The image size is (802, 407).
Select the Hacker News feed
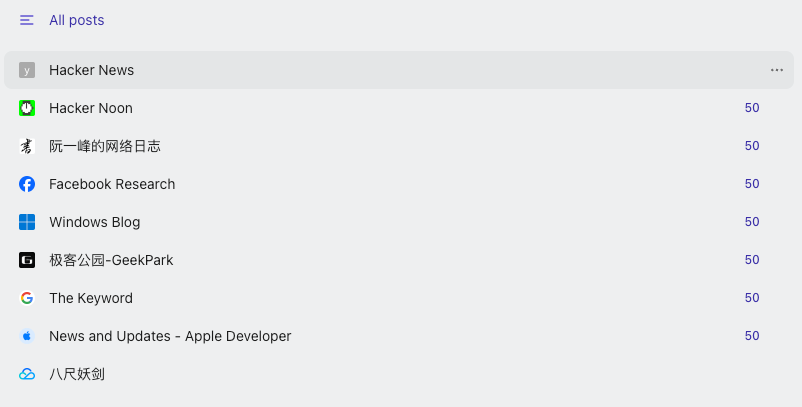91,70
